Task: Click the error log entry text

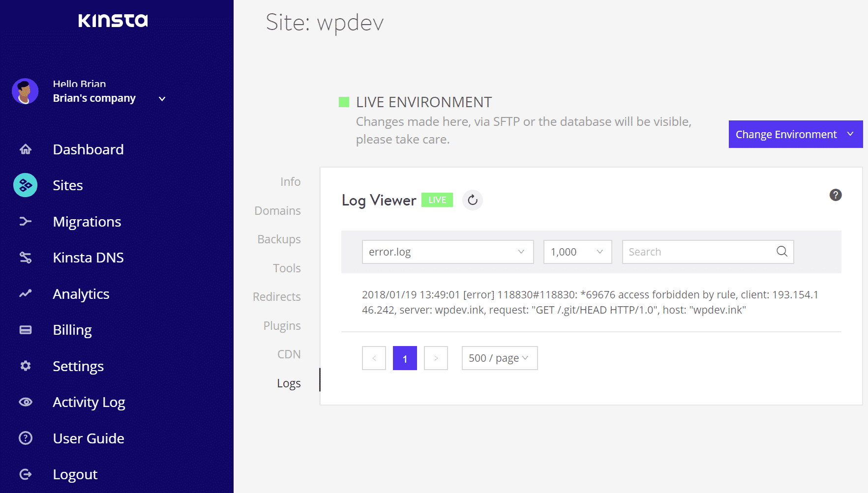Action: (590, 302)
